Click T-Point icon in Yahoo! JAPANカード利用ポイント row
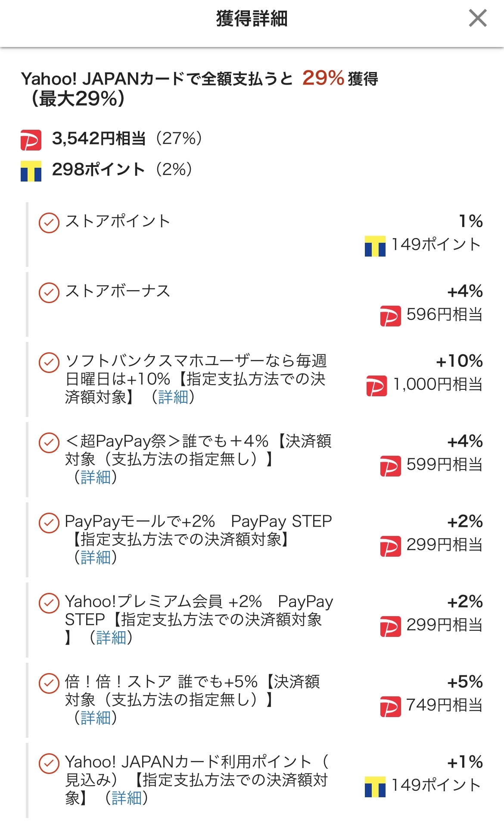Screen dimensions: 504x824 point(375,786)
